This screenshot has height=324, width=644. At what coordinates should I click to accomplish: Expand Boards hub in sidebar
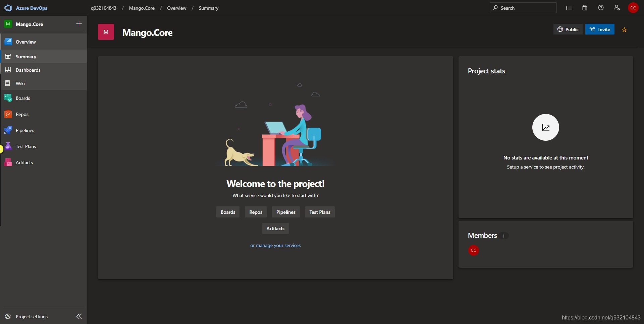[x=44, y=98]
